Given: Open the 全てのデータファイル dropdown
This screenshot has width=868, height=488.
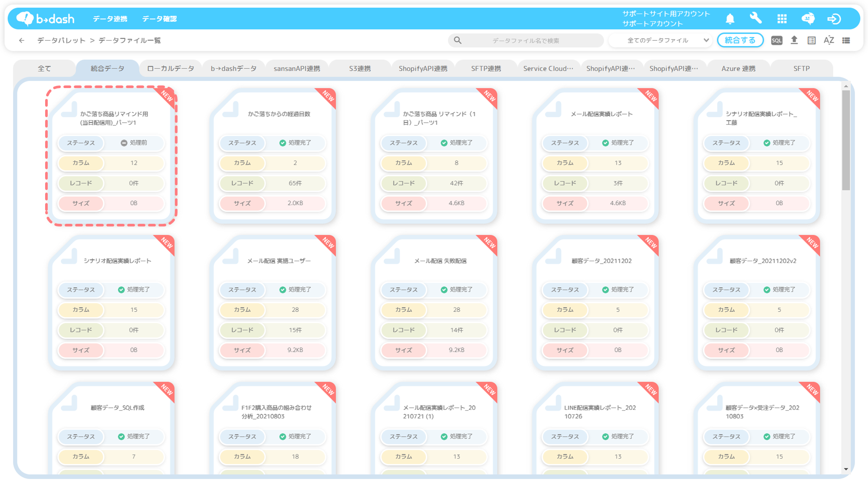Looking at the screenshot, I should pyautogui.click(x=660, y=40).
